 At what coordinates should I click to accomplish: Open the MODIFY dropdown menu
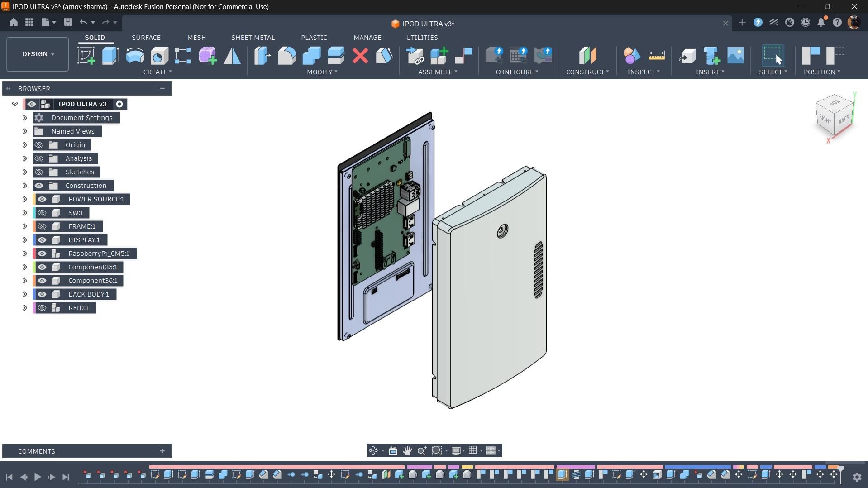(x=322, y=72)
